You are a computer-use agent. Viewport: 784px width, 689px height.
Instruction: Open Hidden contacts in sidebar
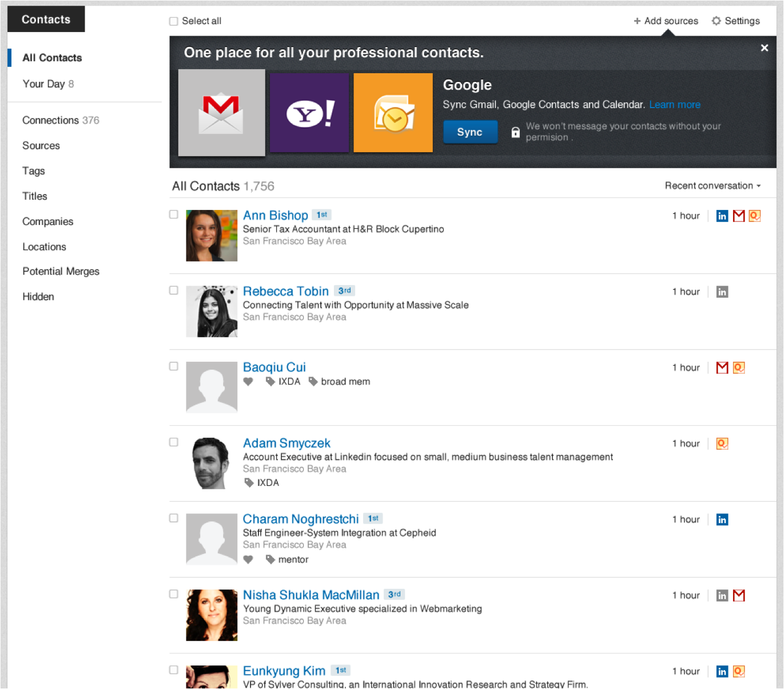[x=38, y=296]
